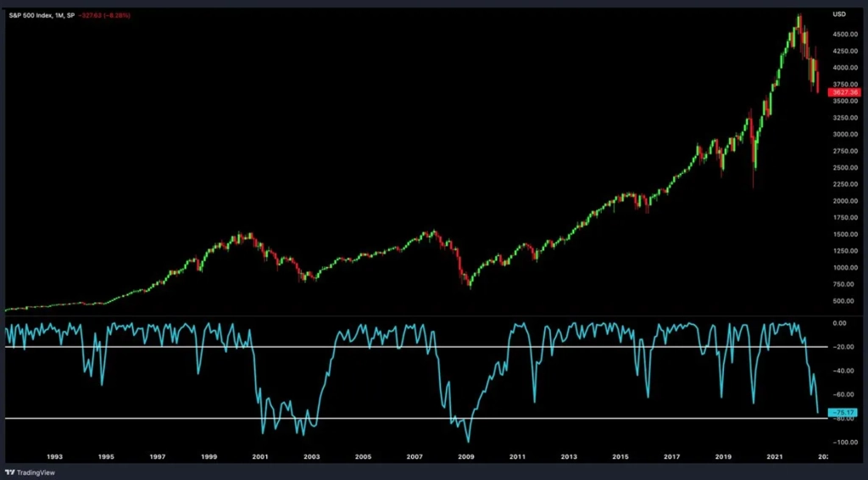Click the 2013 year on time axis
868x480 pixels.
coord(569,457)
